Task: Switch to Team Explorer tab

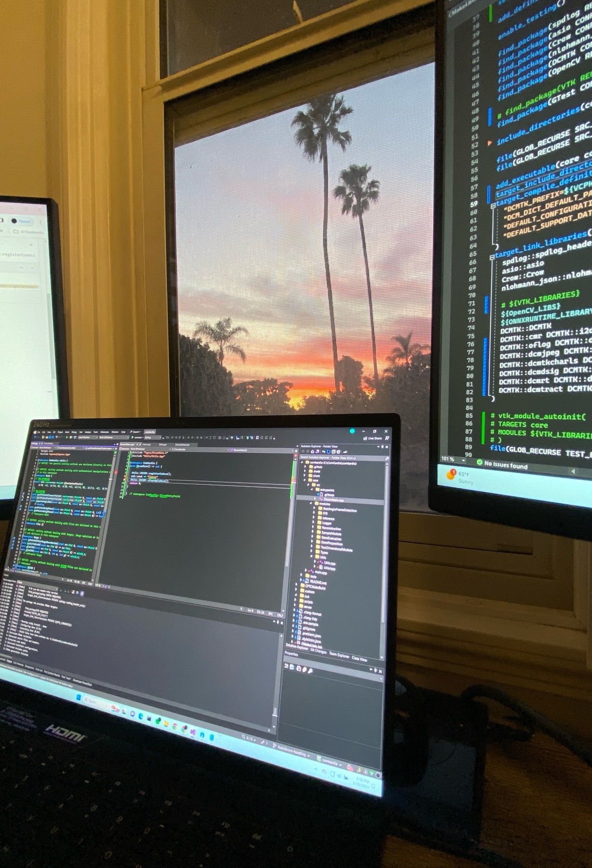Action: 339,655
